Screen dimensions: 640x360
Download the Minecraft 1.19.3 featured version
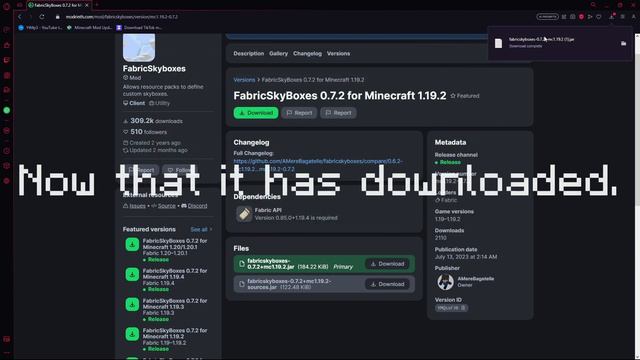[132, 304]
